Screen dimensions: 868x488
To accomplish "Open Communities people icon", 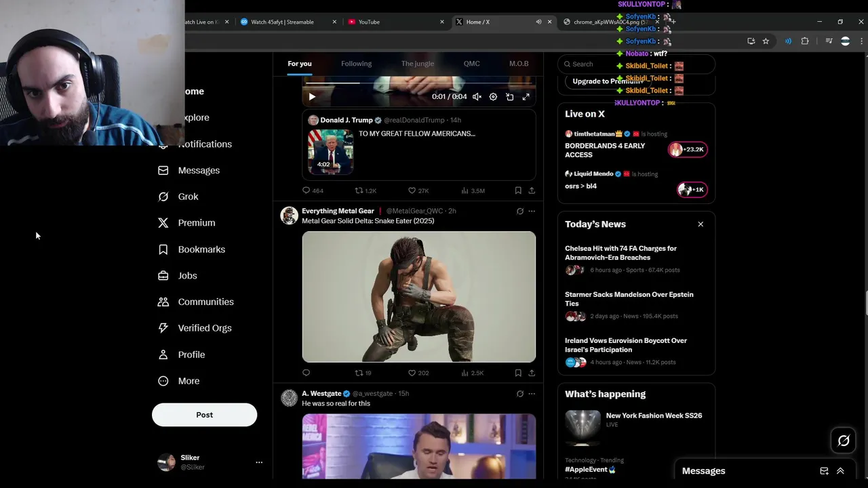I will pyautogui.click(x=163, y=302).
